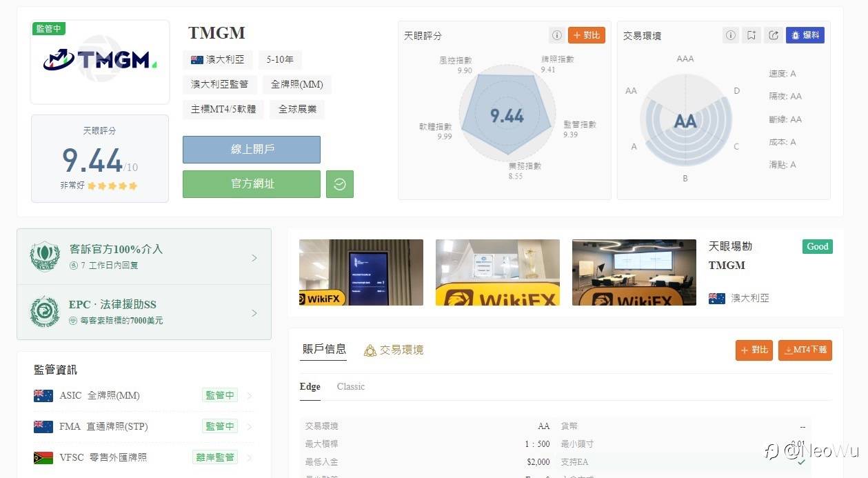Click 主標MT4/5軟體 tag
This screenshot has height=478, width=868.
(x=223, y=110)
